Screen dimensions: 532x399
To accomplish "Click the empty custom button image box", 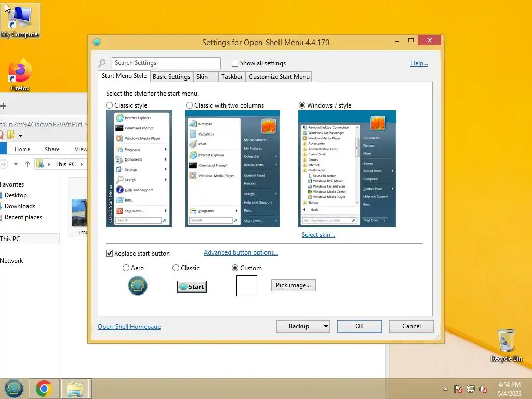I will pyautogui.click(x=247, y=286).
